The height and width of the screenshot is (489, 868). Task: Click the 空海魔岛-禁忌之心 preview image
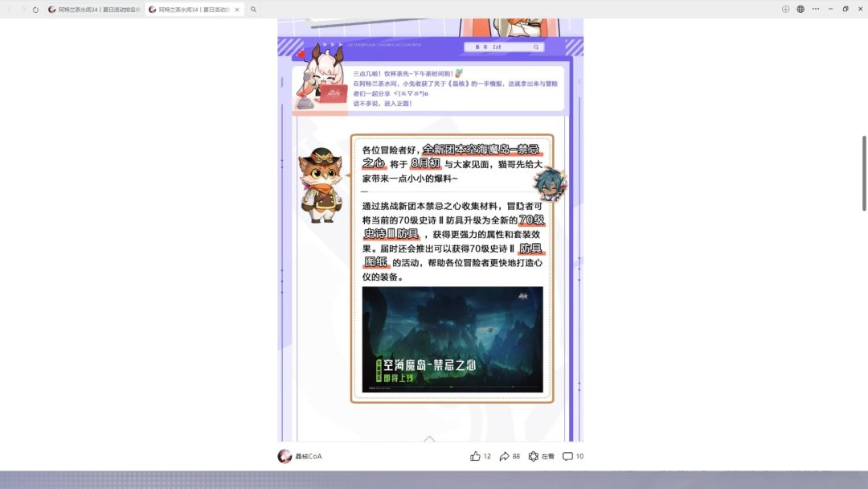click(452, 339)
